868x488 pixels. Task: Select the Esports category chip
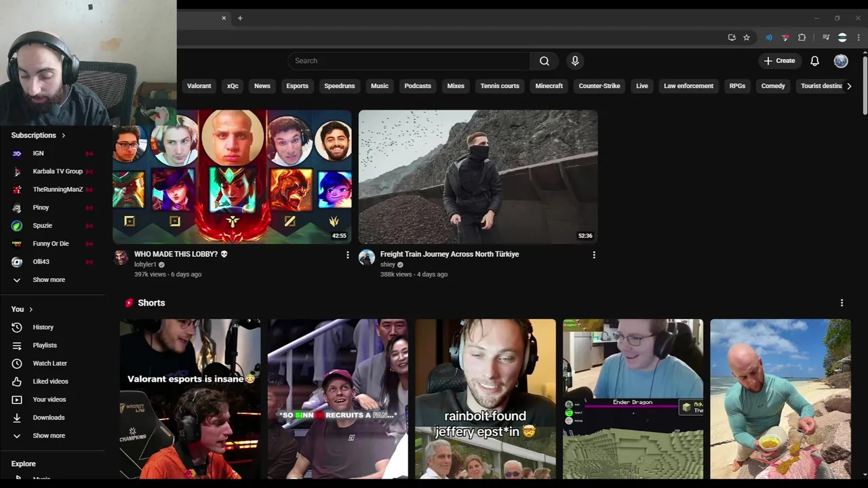[297, 86]
